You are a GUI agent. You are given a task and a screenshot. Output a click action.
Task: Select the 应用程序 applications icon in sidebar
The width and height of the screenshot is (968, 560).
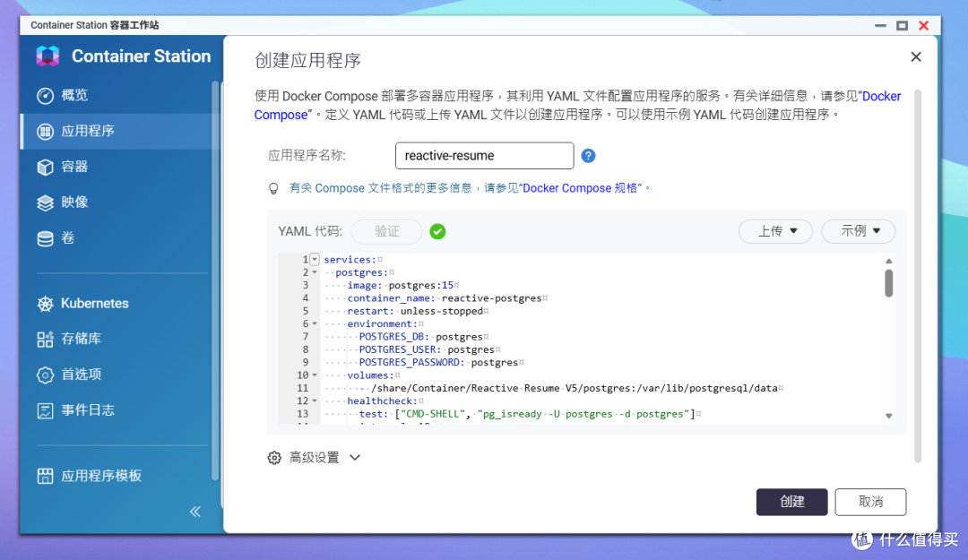click(x=45, y=132)
